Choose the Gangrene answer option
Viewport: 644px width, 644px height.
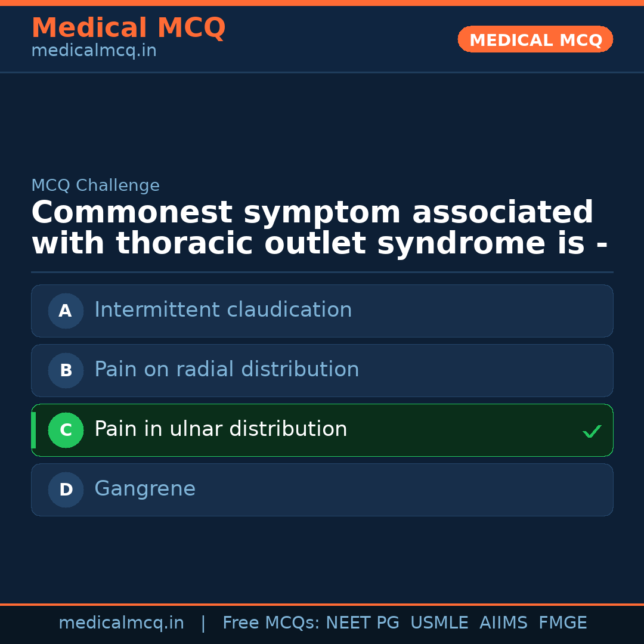point(145,489)
